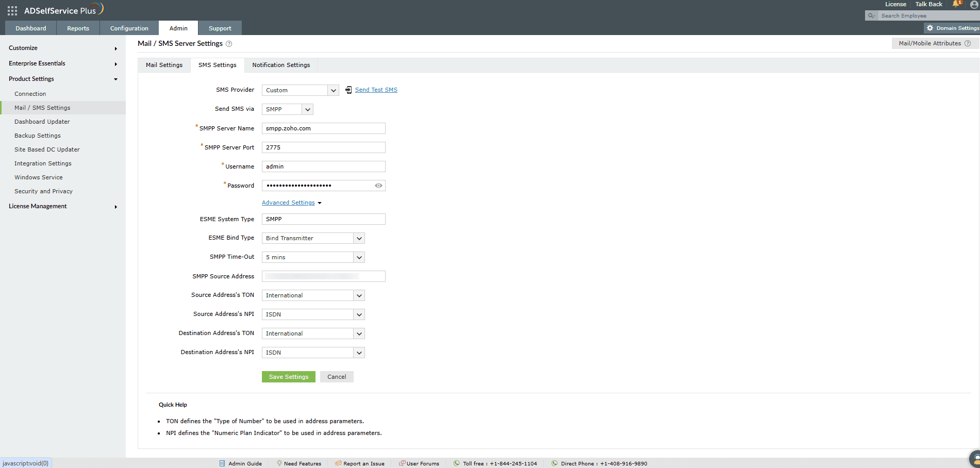Click the Save Settings button
Image resolution: width=980 pixels, height=468 pixels.
pyautogui.click(x=288, y=376)
